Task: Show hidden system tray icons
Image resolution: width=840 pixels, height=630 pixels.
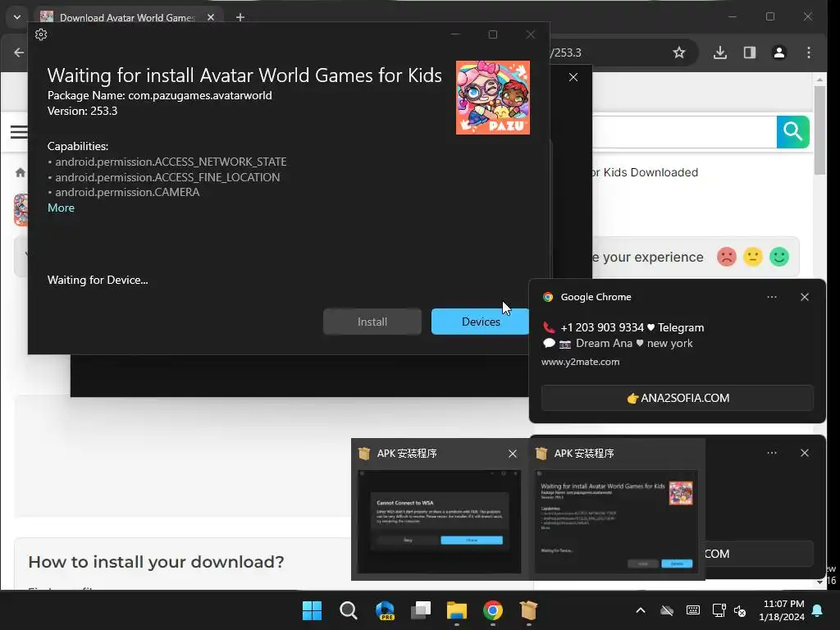Action: pyautogui.click(x=640, y=610)
